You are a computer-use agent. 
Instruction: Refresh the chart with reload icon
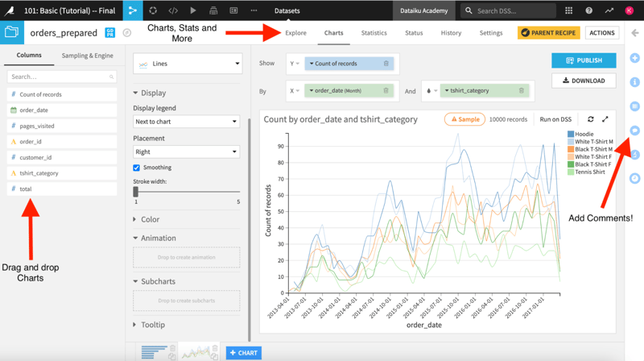(591, 119)
